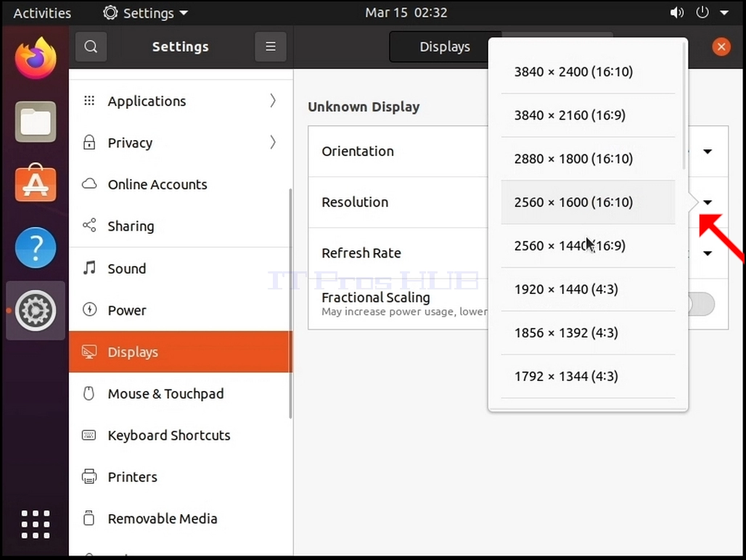The width and height of the screenshot is (746, 560).
Task: Click the Sharing icon in sidebar
Action: point(89,226)
